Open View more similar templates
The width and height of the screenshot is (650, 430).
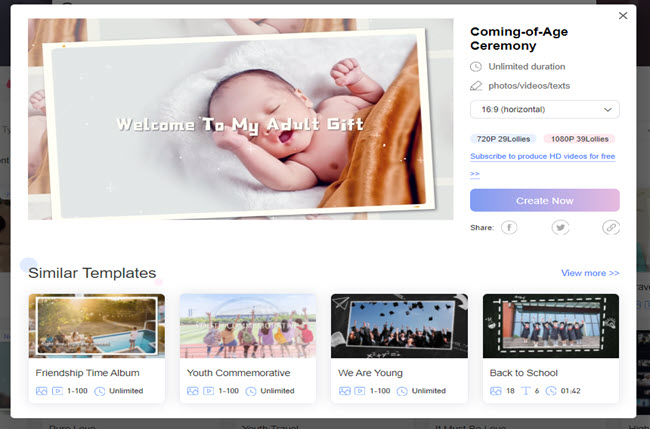pyautogui.click(x=590, y=273)
